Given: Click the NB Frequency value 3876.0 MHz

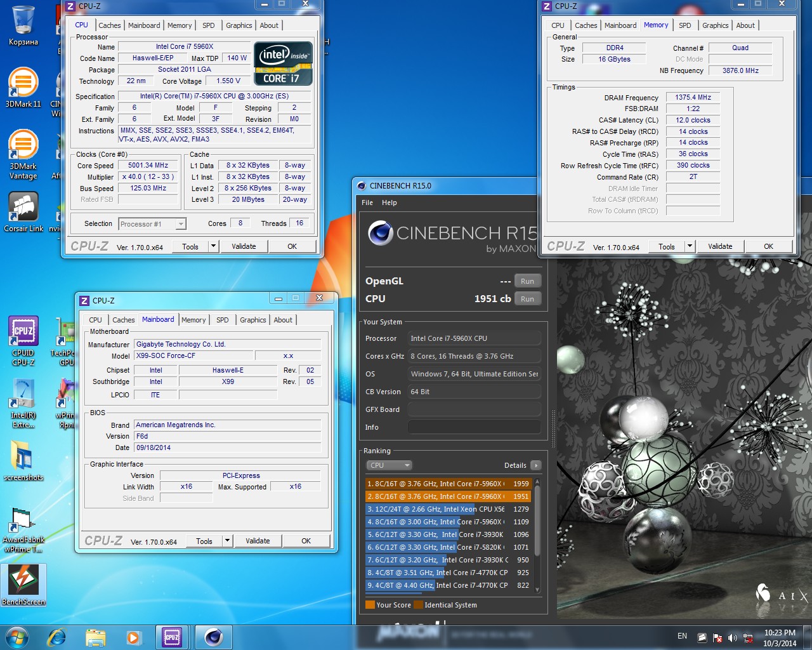Looking at the screenshot, I should point(740,70).
